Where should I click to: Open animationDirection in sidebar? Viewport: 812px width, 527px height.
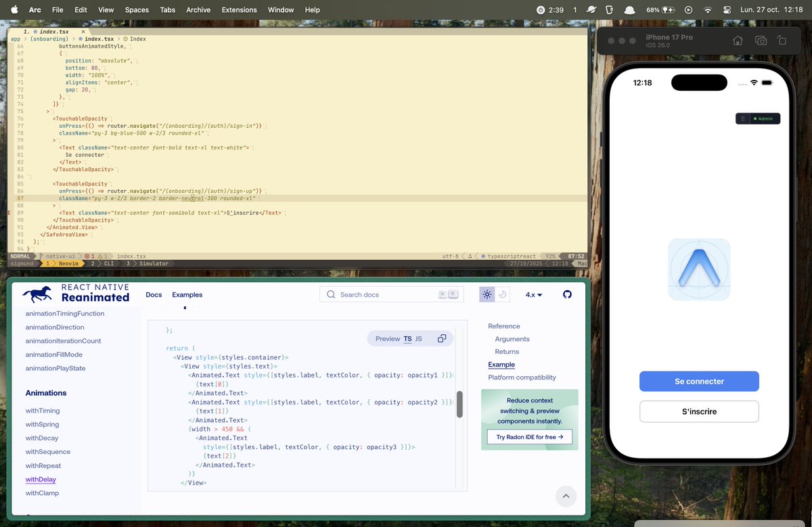[x=55, y=327]
